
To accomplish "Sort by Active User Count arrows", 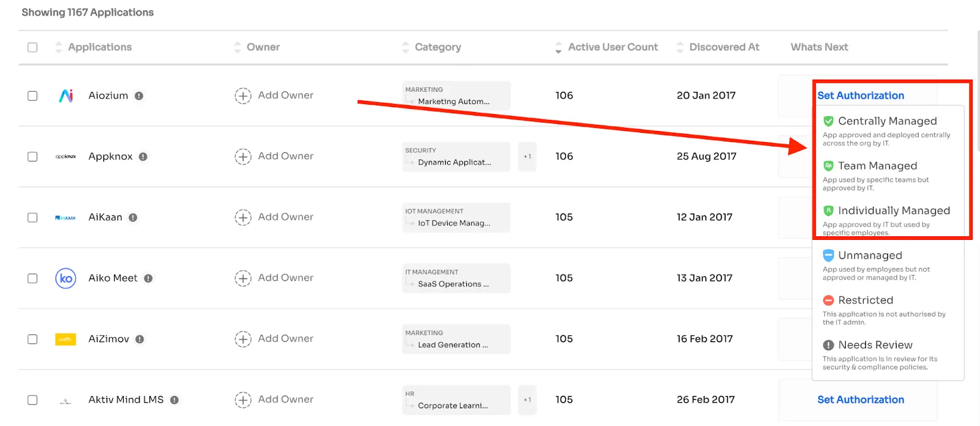I will pyautogui.click(x=559, y=48).
